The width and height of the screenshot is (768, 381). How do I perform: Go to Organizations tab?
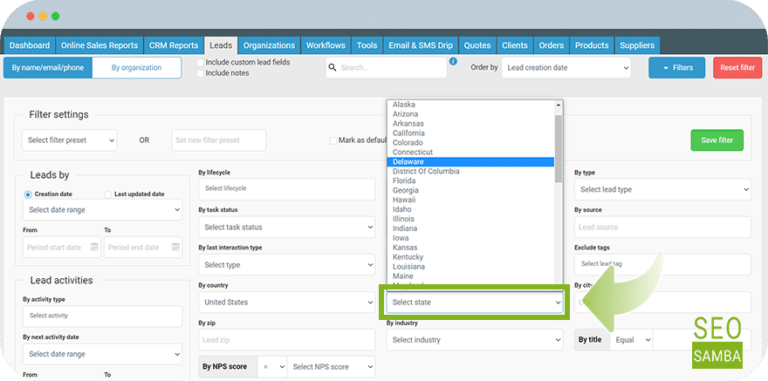pyautogui.click(x=269, y=46)
